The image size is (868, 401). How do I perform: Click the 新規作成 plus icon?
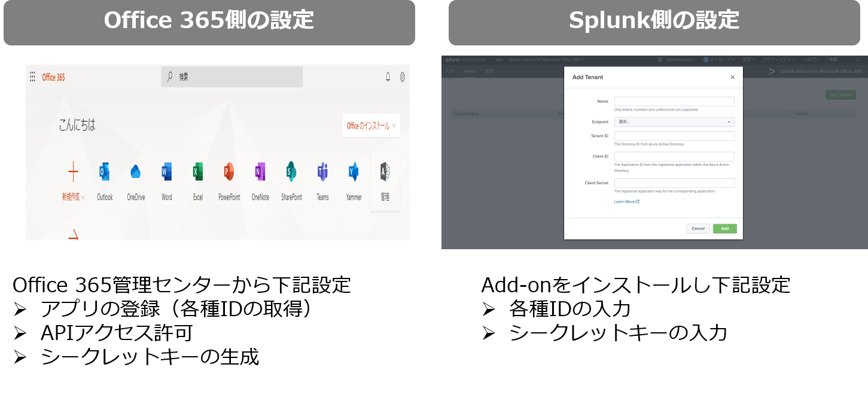[x=73, y=173]
